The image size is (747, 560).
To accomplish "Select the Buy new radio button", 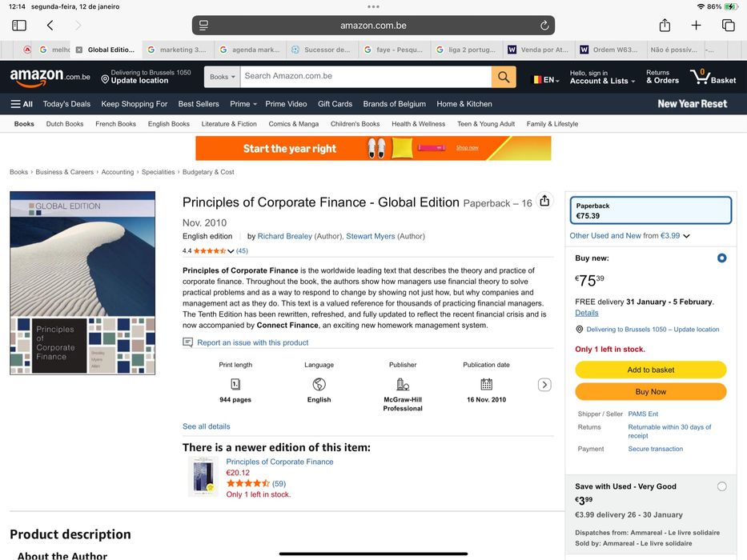I will [721, 258].
